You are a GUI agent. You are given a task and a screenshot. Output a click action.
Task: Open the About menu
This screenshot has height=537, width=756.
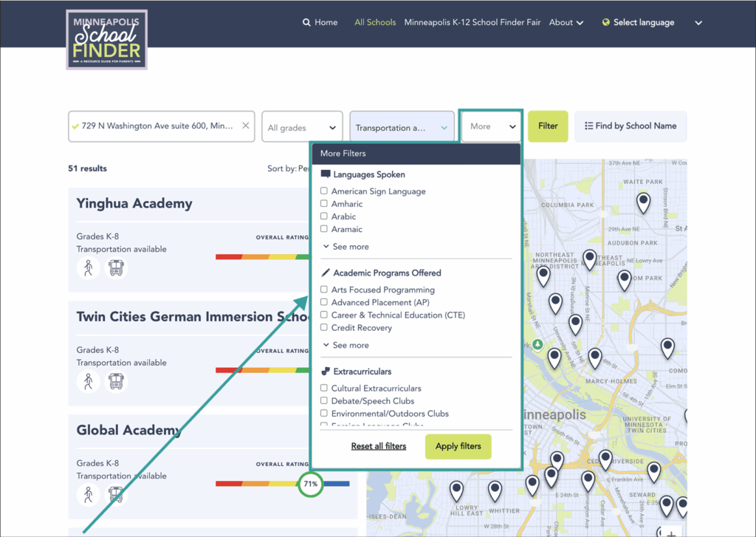pyautogui.click(x=566, y=23)
